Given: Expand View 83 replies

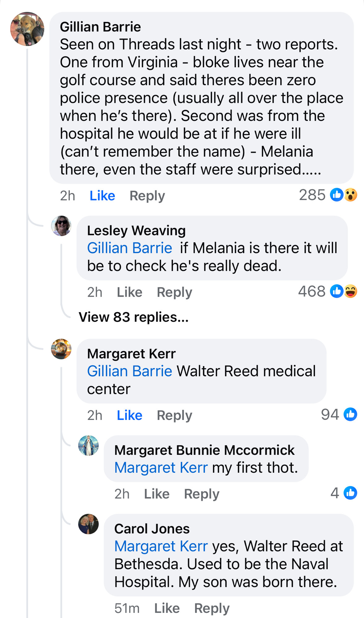Looking at the screenshot, I should [133, 317].
